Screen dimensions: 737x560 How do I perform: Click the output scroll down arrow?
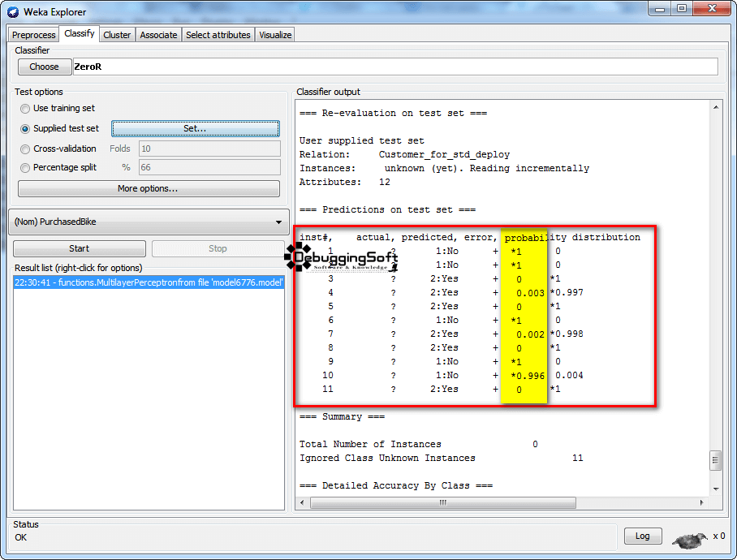pyautogui.click(x=715, y=489)
